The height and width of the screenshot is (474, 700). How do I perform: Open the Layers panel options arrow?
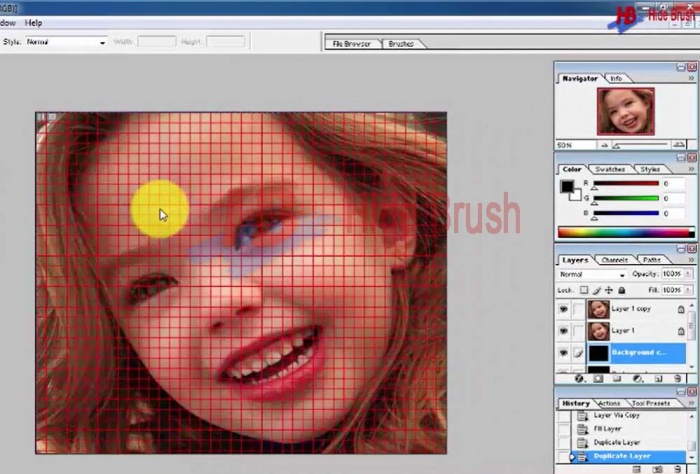pyautogui.click(x=691, y=259)
